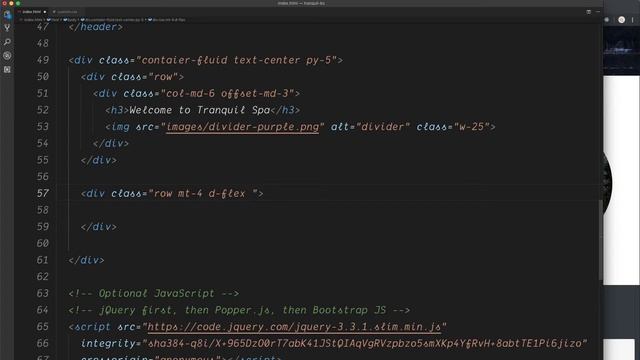Click the integrity sha384 hash string on line 66
Screen dimensions: 640x360
point(364,344)
